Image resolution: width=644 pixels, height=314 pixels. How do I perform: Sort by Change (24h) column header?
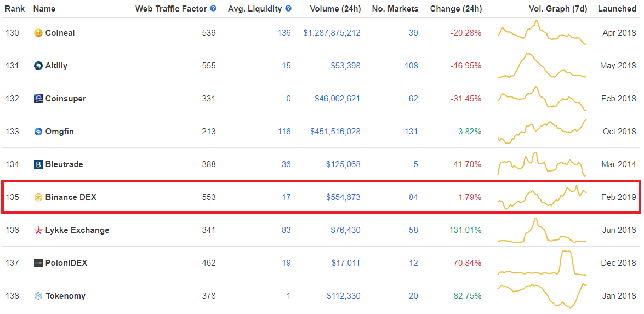coord(456,9)
